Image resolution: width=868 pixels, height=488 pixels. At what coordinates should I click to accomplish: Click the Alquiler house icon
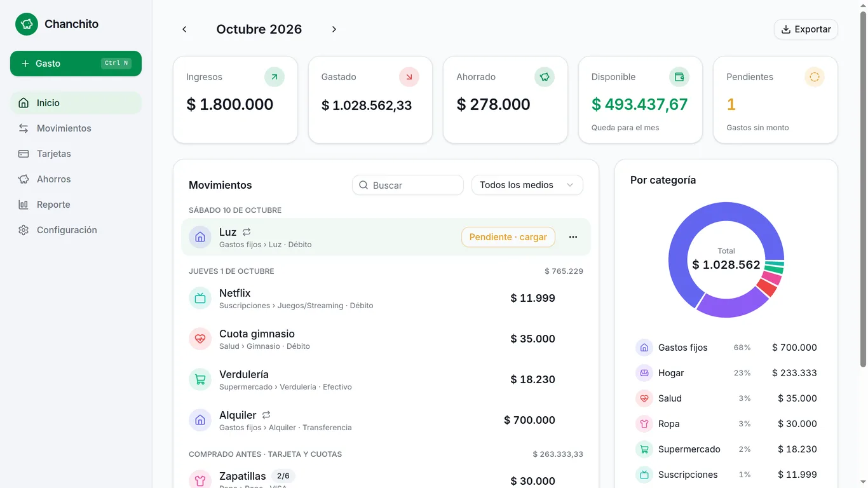200,420
